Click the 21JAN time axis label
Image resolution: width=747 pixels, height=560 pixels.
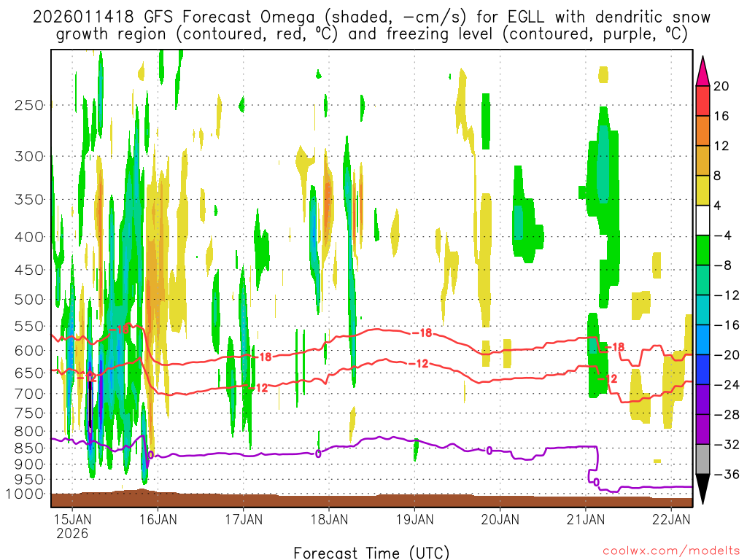coord(586,519)
